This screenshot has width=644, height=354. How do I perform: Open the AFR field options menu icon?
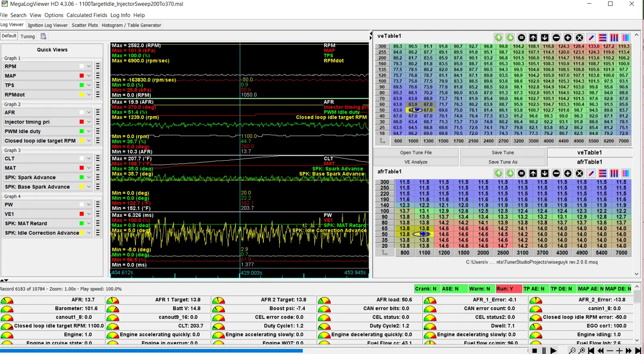pos(97,112)
